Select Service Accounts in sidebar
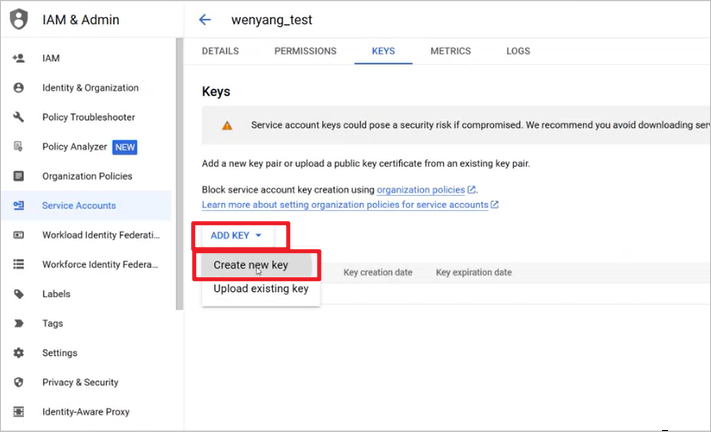The height and width of the screenshot is (432, 711). 79,205
